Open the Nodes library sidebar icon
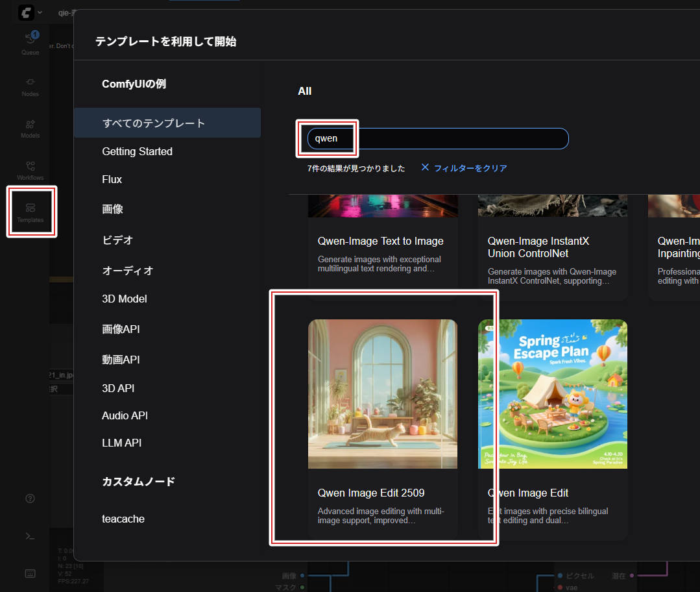Image resolution: width=700 pixels, height=592 pixels. [30, 86]
